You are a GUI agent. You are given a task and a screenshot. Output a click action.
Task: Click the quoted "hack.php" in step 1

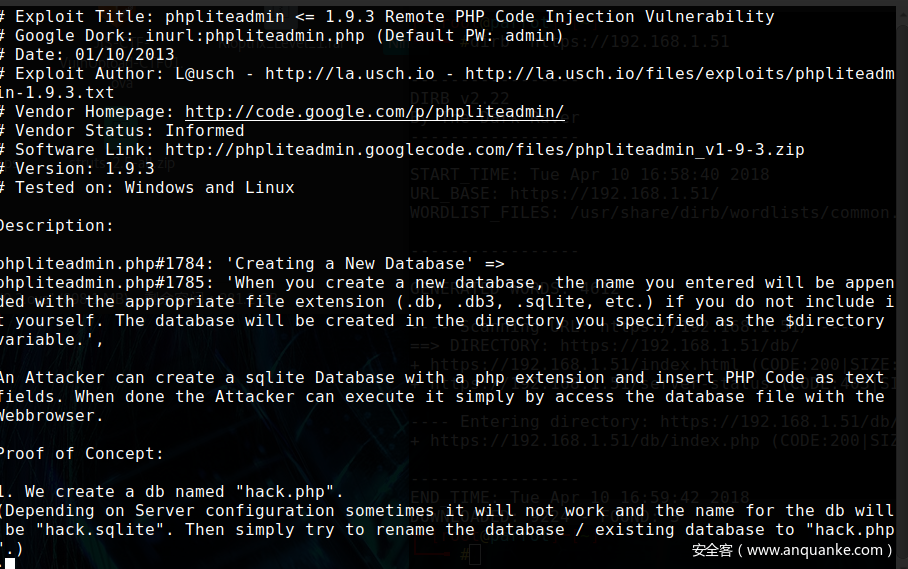pos(297,492)
